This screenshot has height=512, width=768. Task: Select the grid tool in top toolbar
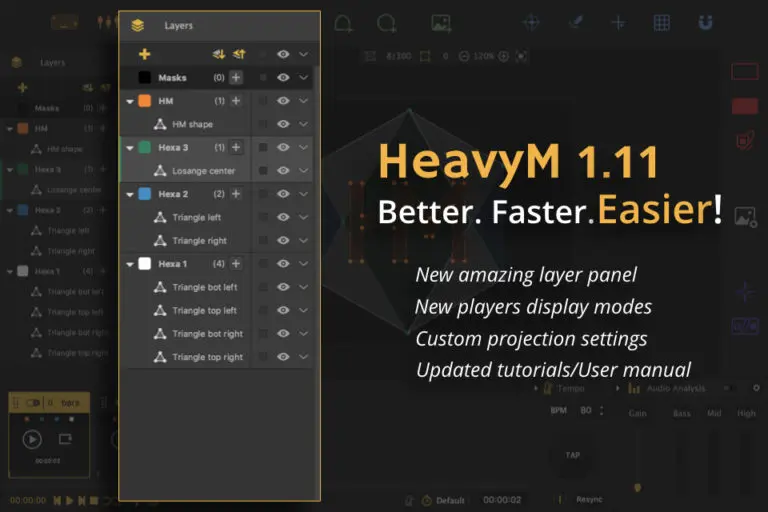pos(662,23)
